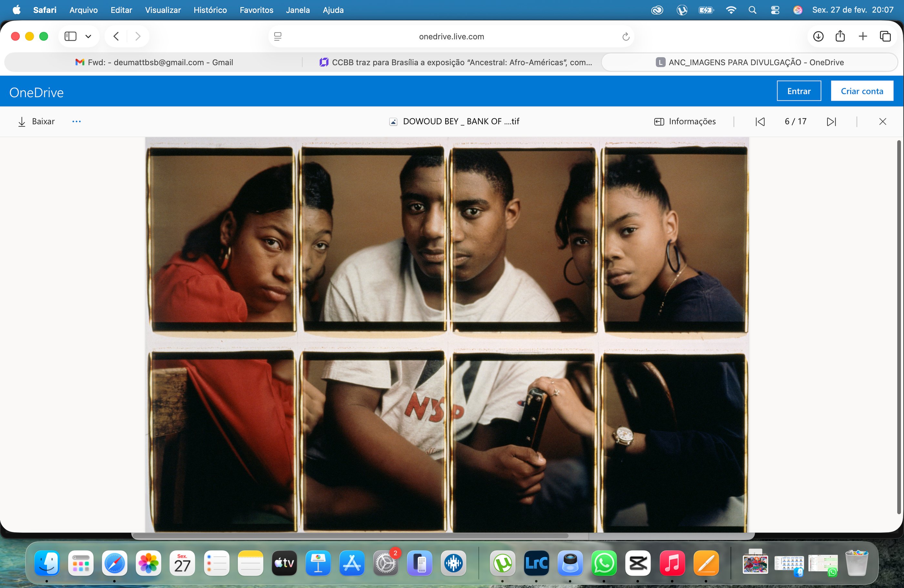Screen dimensions: 904x588
Task: Reload the onedrive.live.com page
Action: pyautogui.click(x=626, y=37)
